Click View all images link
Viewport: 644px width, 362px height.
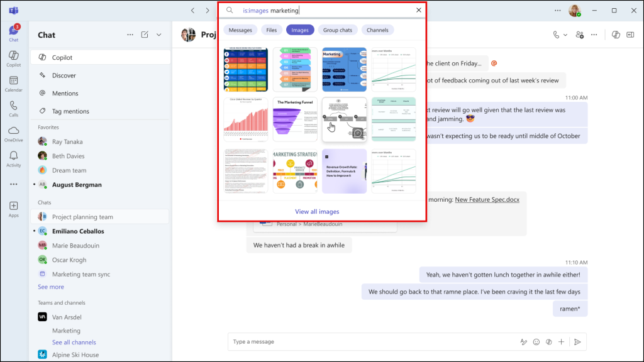coord(317,212)
